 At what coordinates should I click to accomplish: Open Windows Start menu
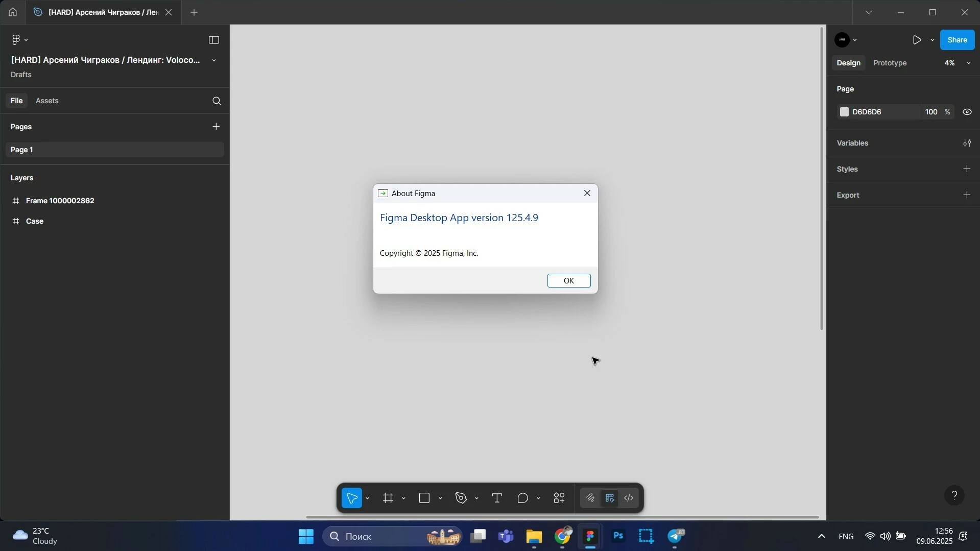pyautogui.click(x=306, y=537)
